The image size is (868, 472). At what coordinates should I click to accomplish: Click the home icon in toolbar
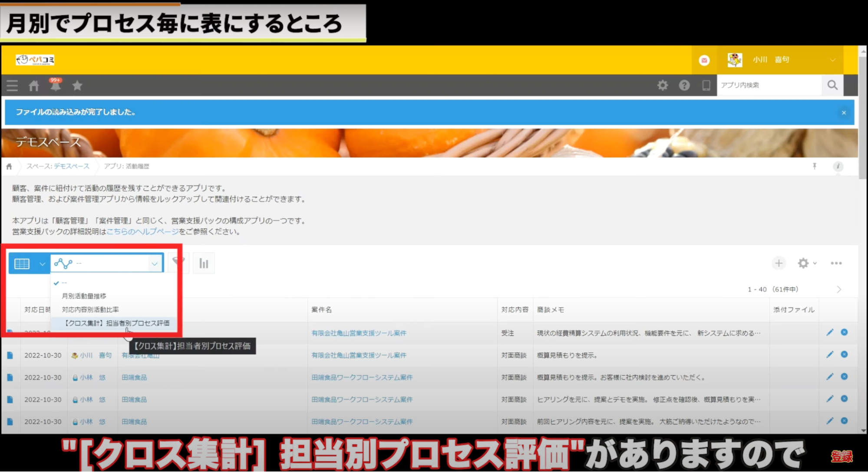tap(34, 86)
